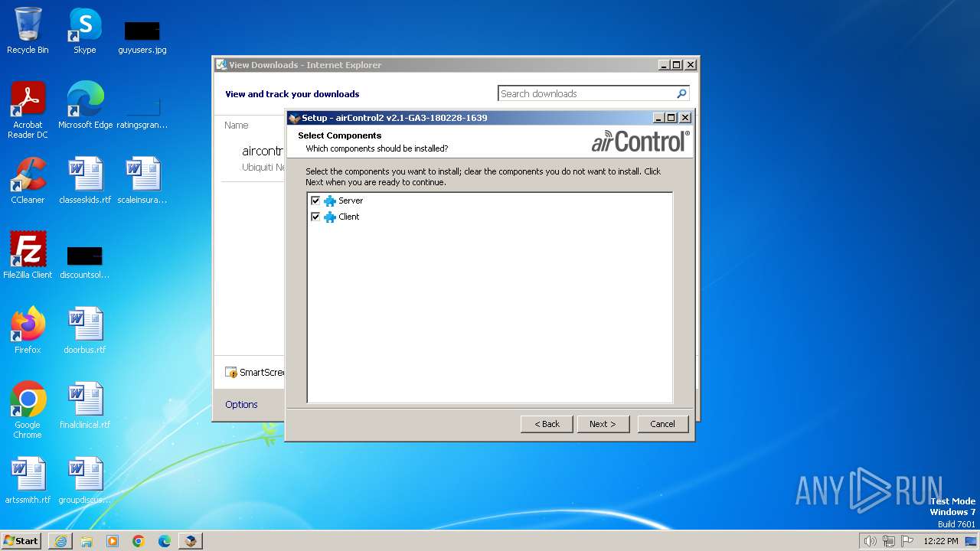Select classeskids.rtf document icon
980x551 pixels.
(85, 180)
